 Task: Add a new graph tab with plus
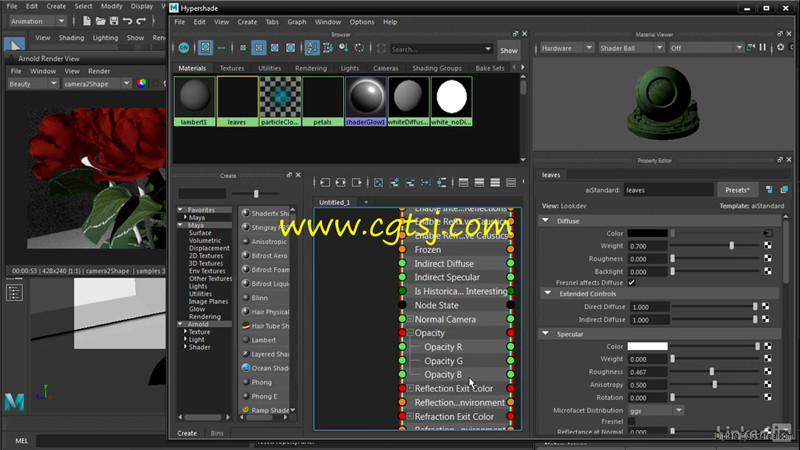366,202
